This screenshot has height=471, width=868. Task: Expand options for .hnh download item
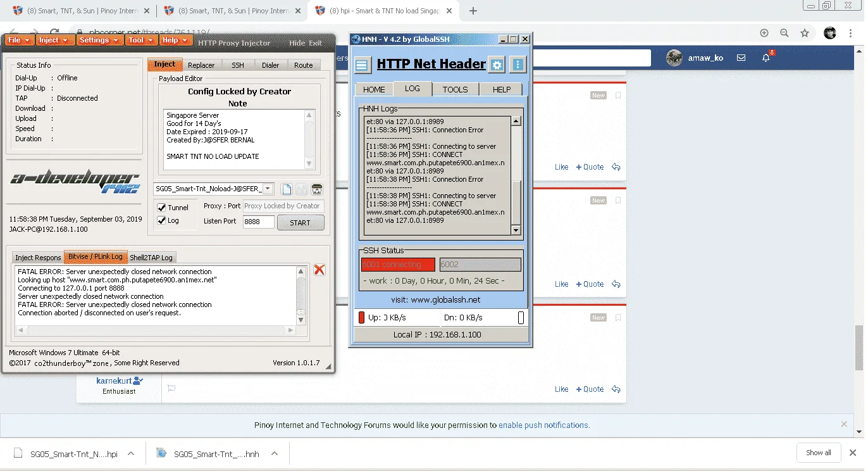coord(275,453)
